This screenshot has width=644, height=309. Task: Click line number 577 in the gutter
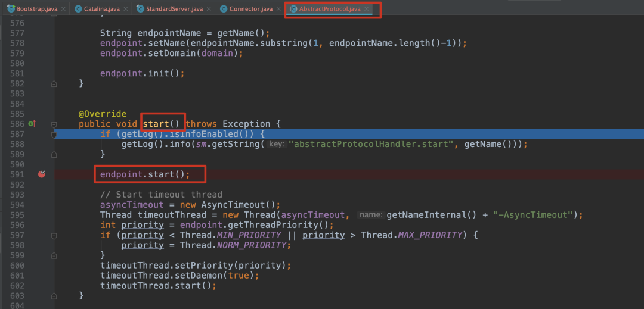click(17, 33)
